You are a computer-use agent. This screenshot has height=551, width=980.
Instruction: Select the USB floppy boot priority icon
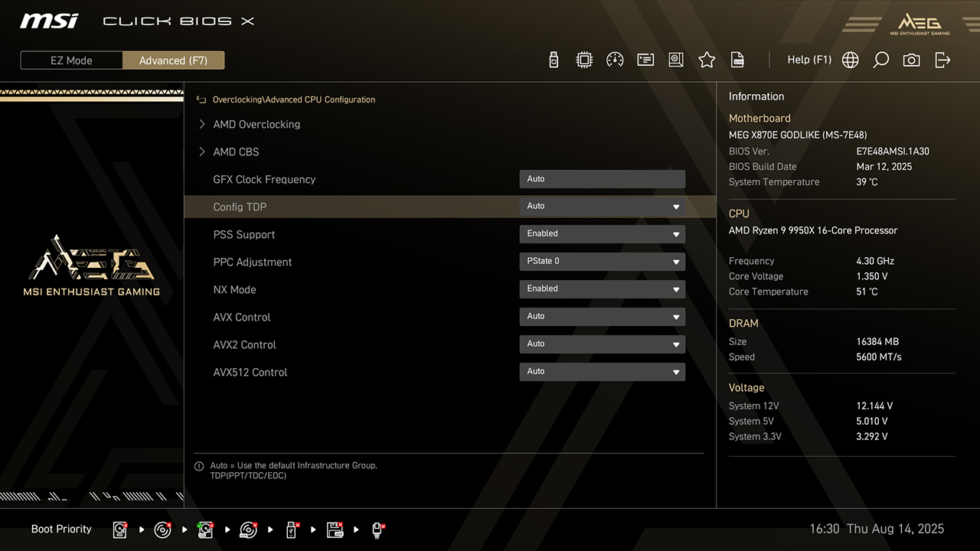[335, 530]
